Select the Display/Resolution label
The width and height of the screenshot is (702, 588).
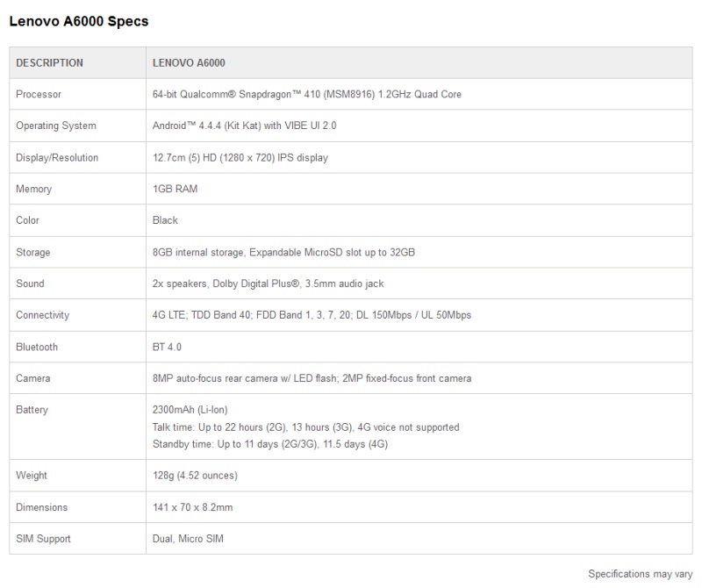click(x=57, y=158)
